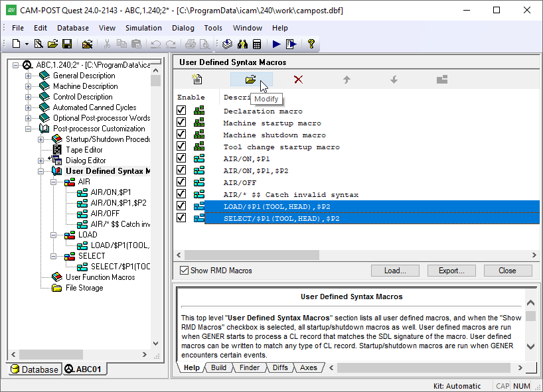
Task: Disable the Declaration macro checkbox
Action: pos(181,110)
